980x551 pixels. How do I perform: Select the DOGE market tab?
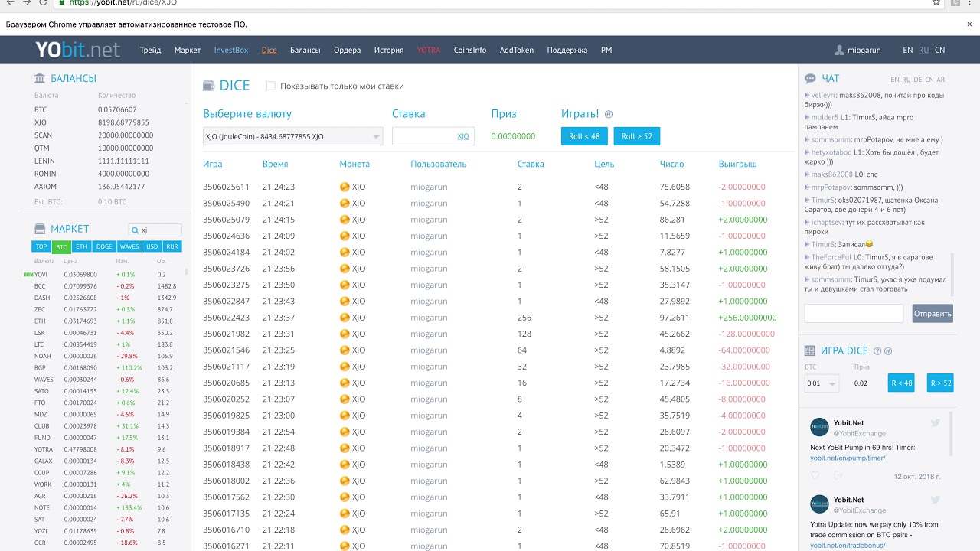103,246
